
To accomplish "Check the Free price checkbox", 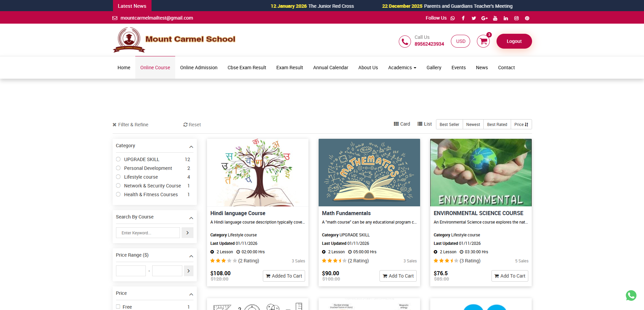I will pyautogui.click(x=118, y=307).
